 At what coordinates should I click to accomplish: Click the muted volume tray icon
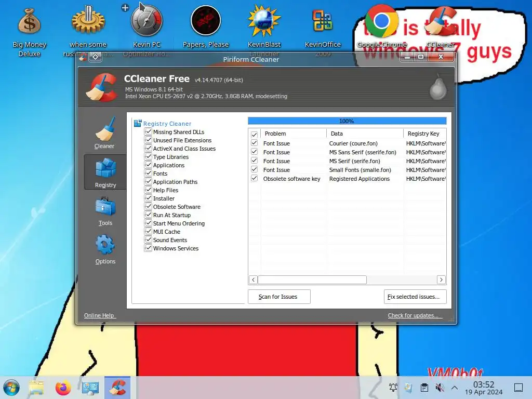coord(440,388)
